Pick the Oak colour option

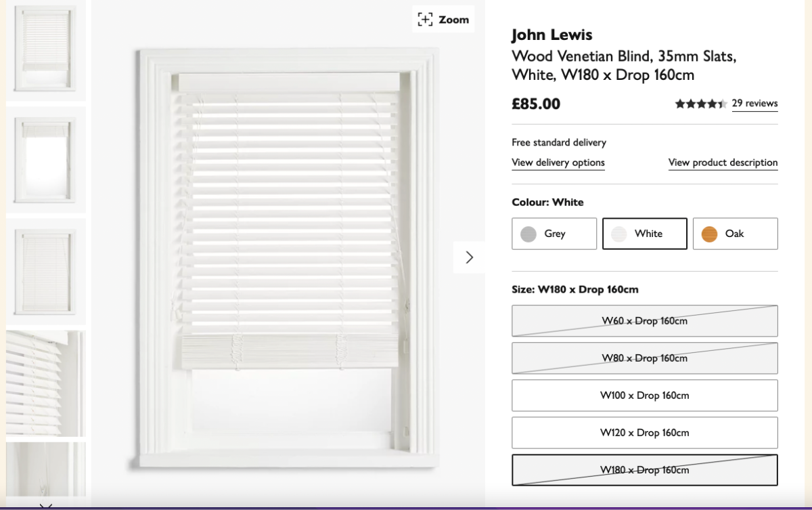pos(736,234)
